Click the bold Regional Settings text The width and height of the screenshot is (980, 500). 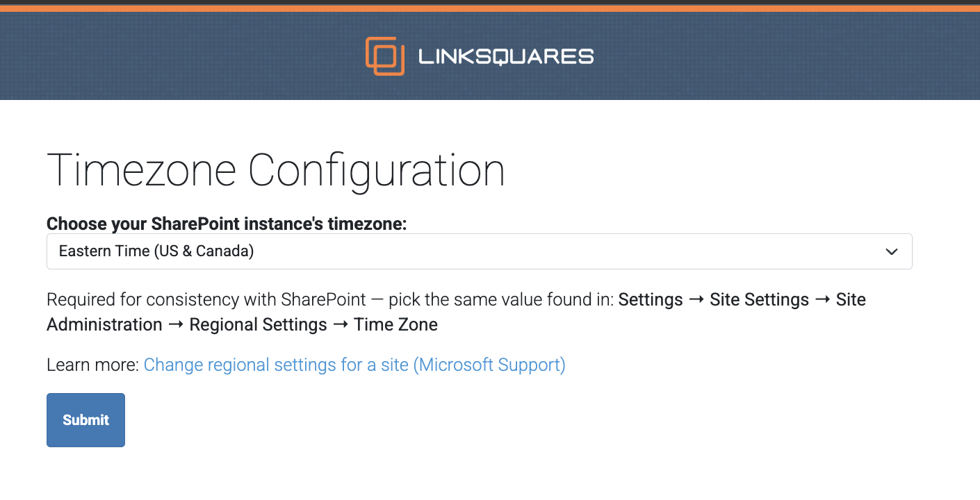pyautogui.click(x=258, y=325)
